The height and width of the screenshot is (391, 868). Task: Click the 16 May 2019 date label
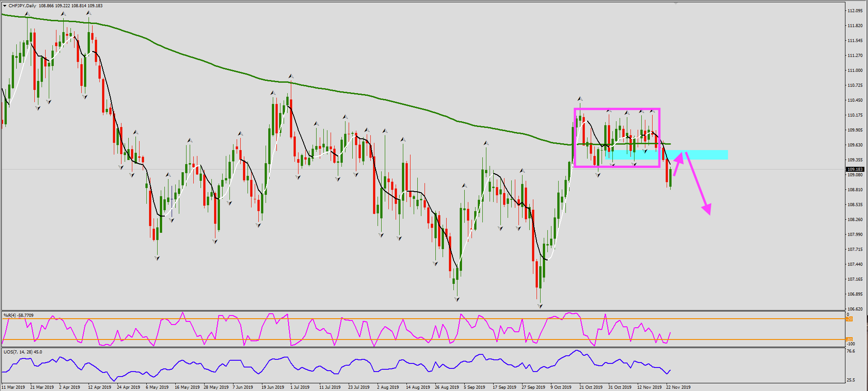tap(187, 387)
